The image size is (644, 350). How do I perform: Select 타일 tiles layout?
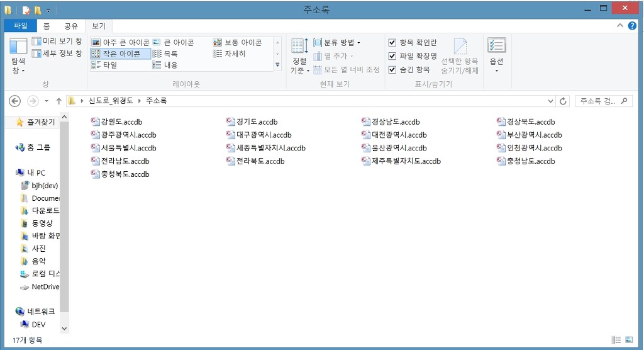tap(104, 65)
